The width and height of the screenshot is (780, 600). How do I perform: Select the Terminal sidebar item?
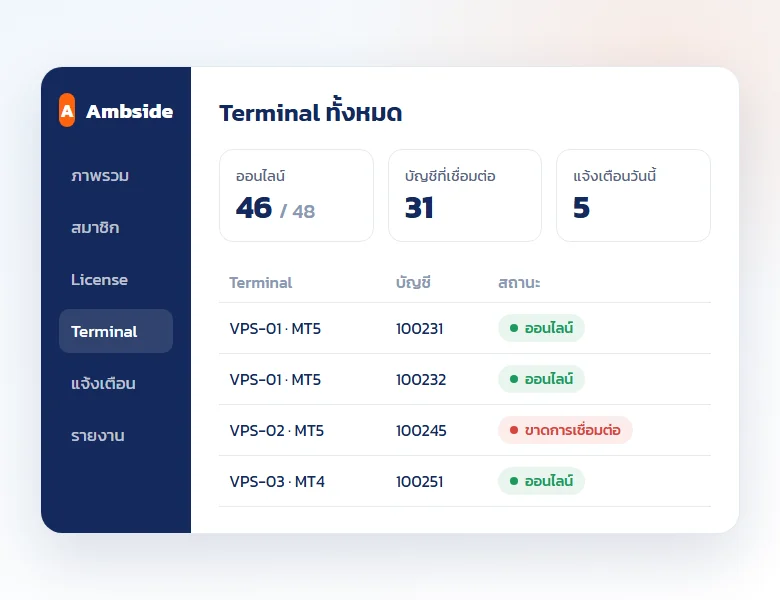116,331
